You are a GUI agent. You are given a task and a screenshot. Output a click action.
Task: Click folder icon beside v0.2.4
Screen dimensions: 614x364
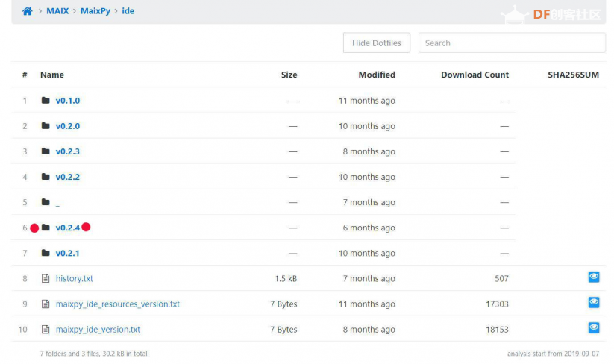click(46, 228)
